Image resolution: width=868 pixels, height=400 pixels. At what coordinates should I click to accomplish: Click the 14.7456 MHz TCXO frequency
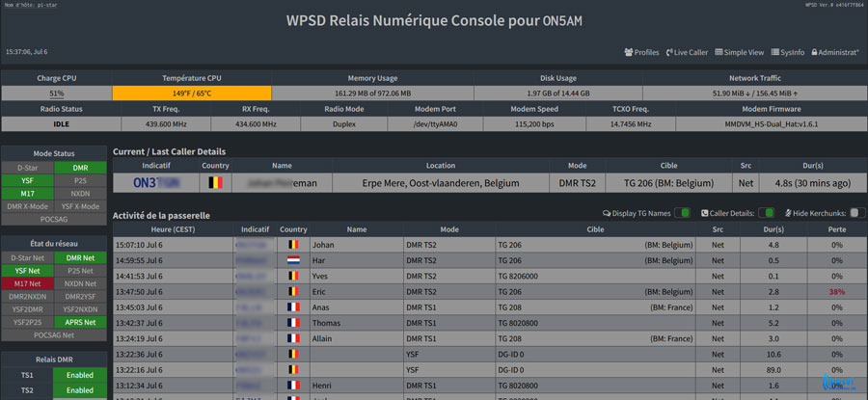[631, 124]
